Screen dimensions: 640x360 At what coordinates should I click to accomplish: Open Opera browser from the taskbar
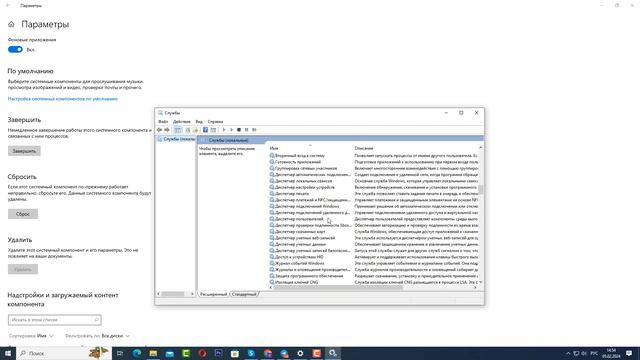(x=202, y=353)
